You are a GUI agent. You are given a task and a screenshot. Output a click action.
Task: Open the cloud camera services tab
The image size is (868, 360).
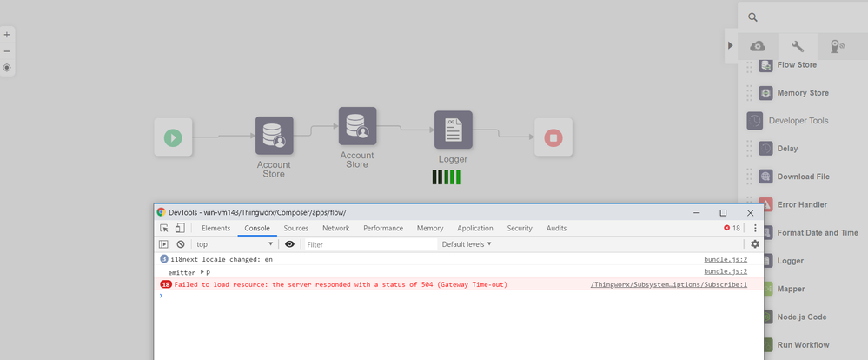click(758, 47)
